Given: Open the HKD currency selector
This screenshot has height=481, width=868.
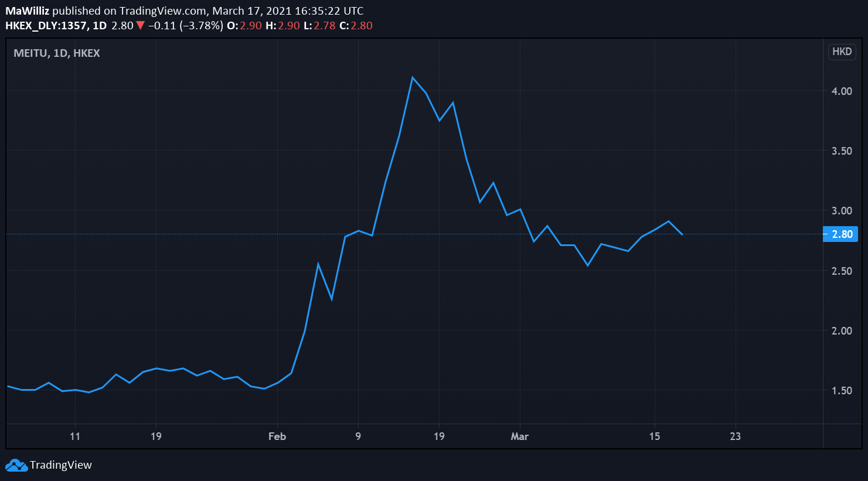Looking at the screenshot, I should tap(842, 52).
